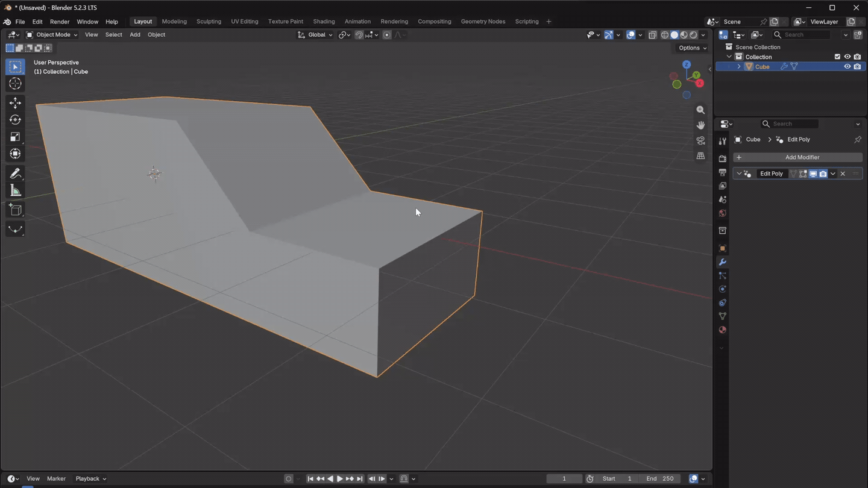Activate the Rotate tool
This screenshot has height=488, width=868.
[x=15, y=120]
